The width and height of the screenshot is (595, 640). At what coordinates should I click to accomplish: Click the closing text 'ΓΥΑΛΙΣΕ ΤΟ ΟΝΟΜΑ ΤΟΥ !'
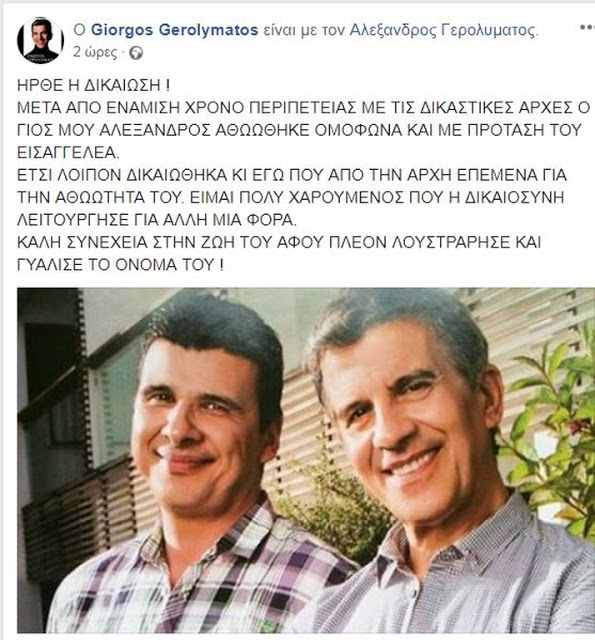tap(120, 265)
